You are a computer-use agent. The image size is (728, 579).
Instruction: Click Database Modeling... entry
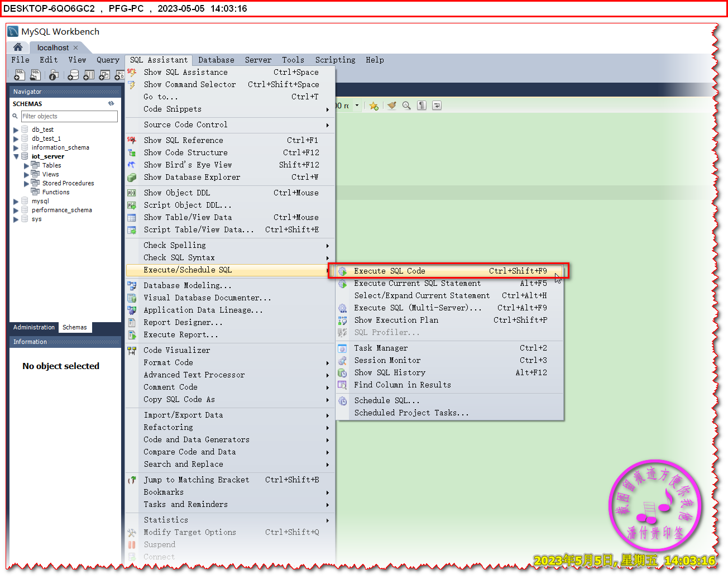(230, 285)
